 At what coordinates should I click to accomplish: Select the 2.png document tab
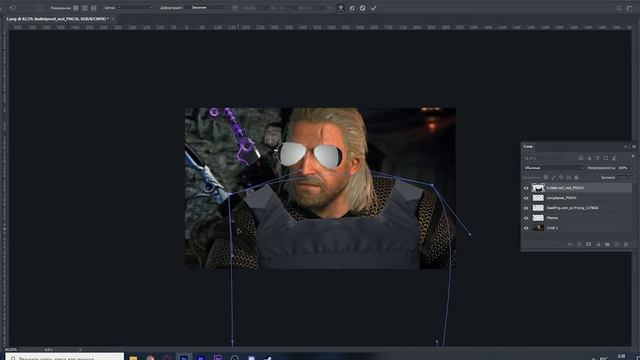click(57, 19)
